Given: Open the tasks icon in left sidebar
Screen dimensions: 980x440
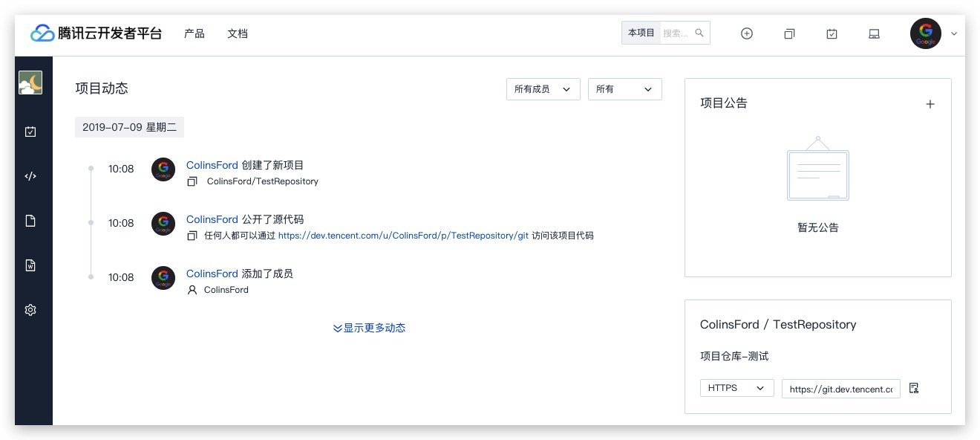Looking at the screenshot, I should pyautogui.click(x=30, y=132).
